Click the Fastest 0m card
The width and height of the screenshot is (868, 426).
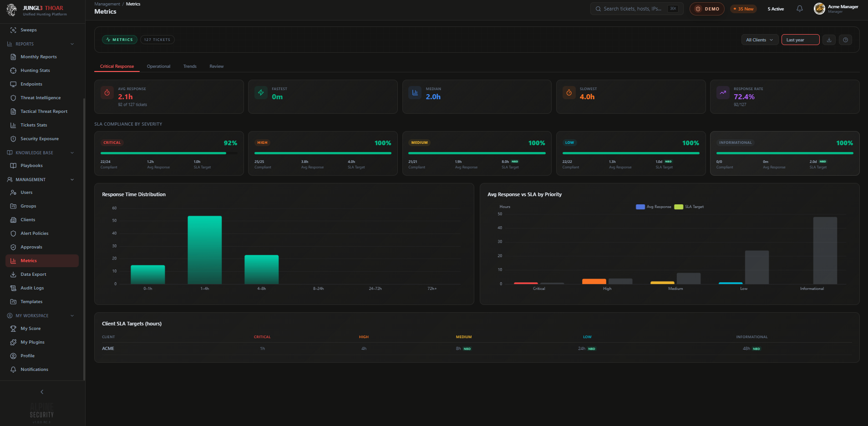click(x=323, y=96)
